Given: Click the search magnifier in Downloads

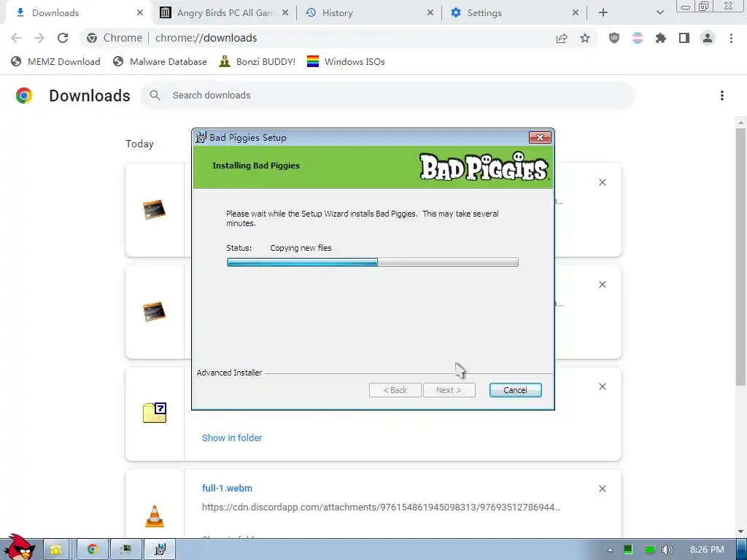Looking at the screenshot, I should pyautogui.click(x=155, y=96).
